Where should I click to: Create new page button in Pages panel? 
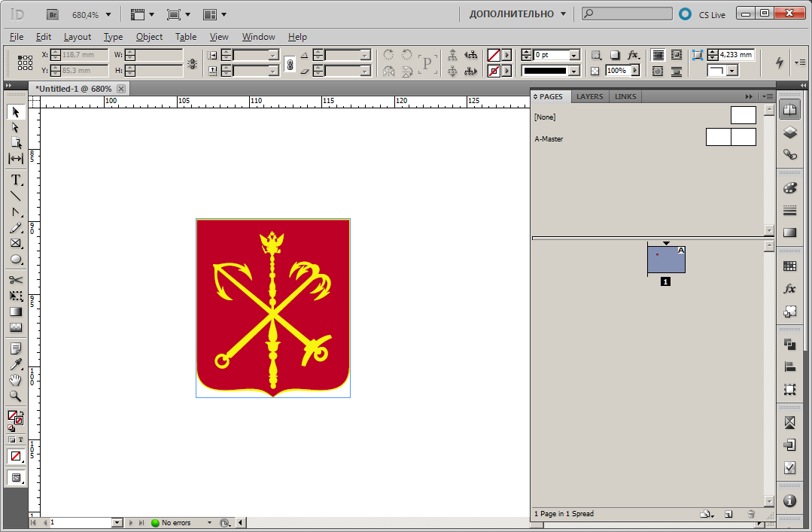click(728, 514)
